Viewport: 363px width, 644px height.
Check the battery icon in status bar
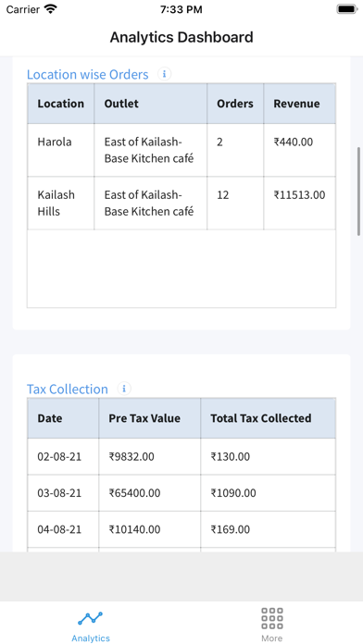pyautogui.click(x=347, y=9)
